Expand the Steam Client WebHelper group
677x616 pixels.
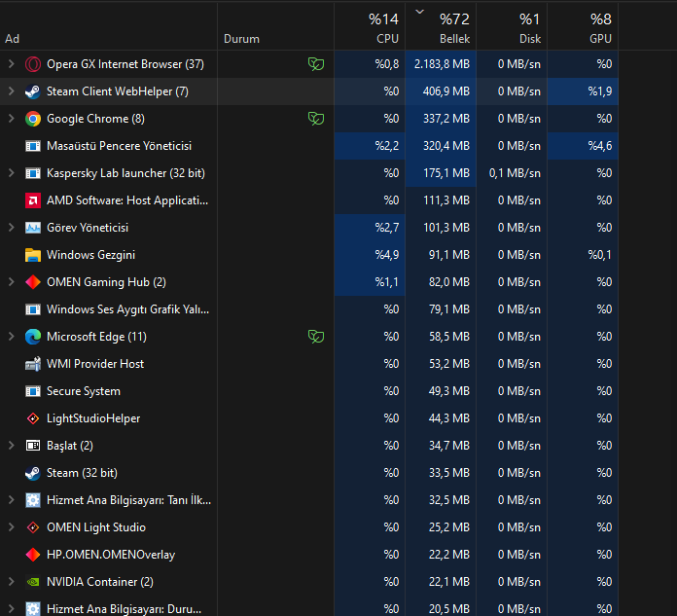click(x=12, y=91)
